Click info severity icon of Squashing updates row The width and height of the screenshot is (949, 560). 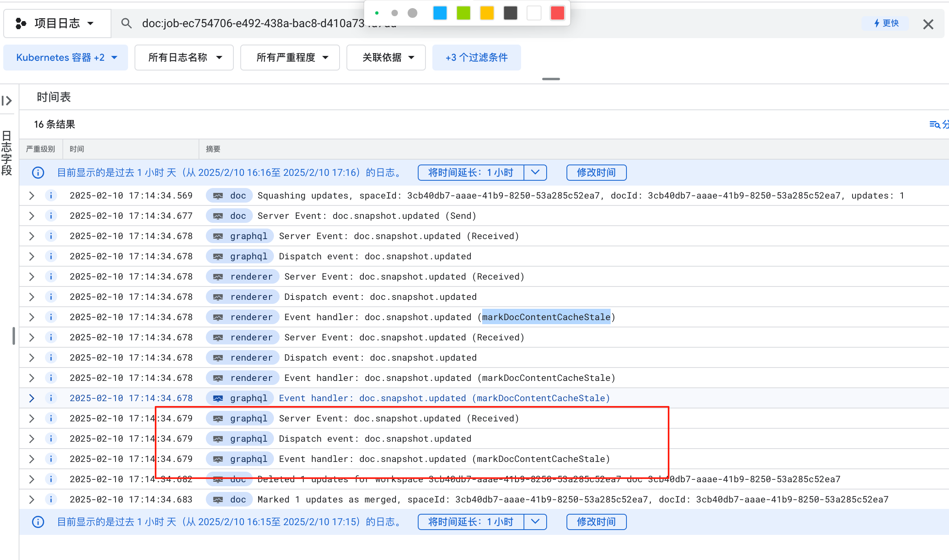point(51,196)
